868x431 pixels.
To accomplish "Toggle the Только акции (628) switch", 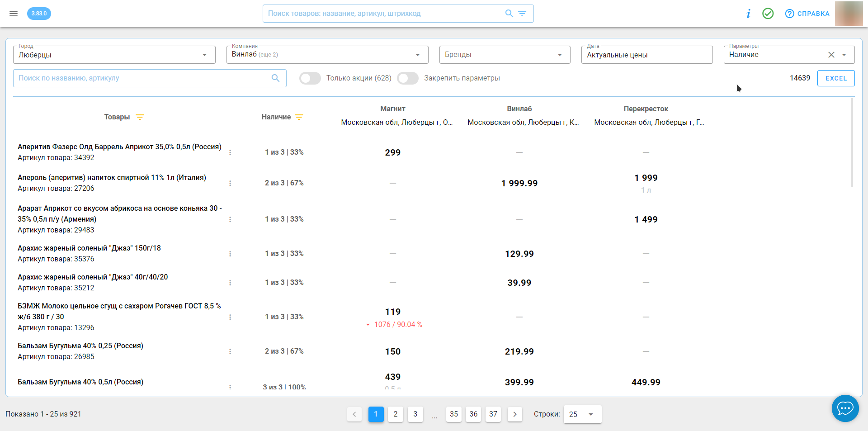I will pos(310,78).
